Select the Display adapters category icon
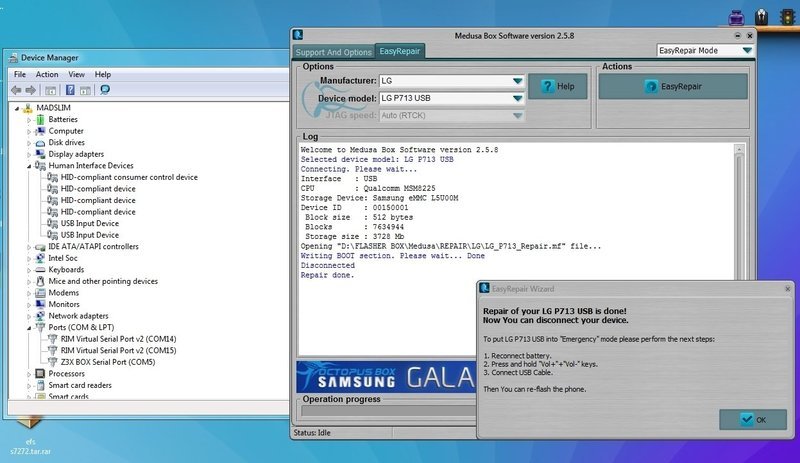 click(40, 154)
